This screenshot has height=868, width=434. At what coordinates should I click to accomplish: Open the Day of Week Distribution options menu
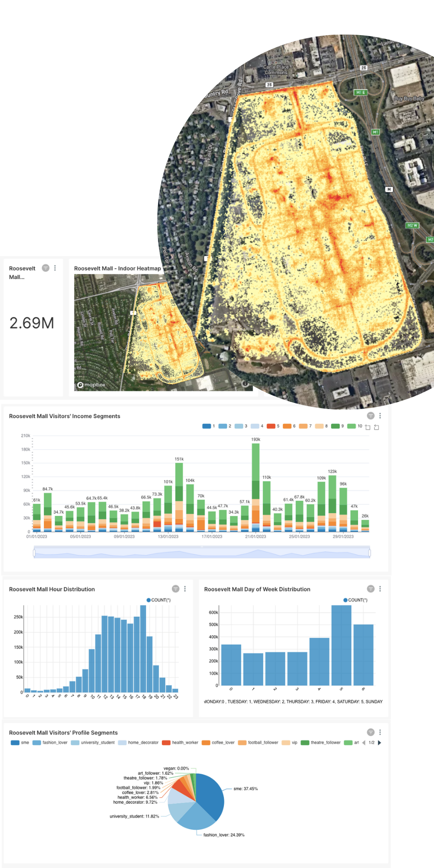(x=380, y=589)
